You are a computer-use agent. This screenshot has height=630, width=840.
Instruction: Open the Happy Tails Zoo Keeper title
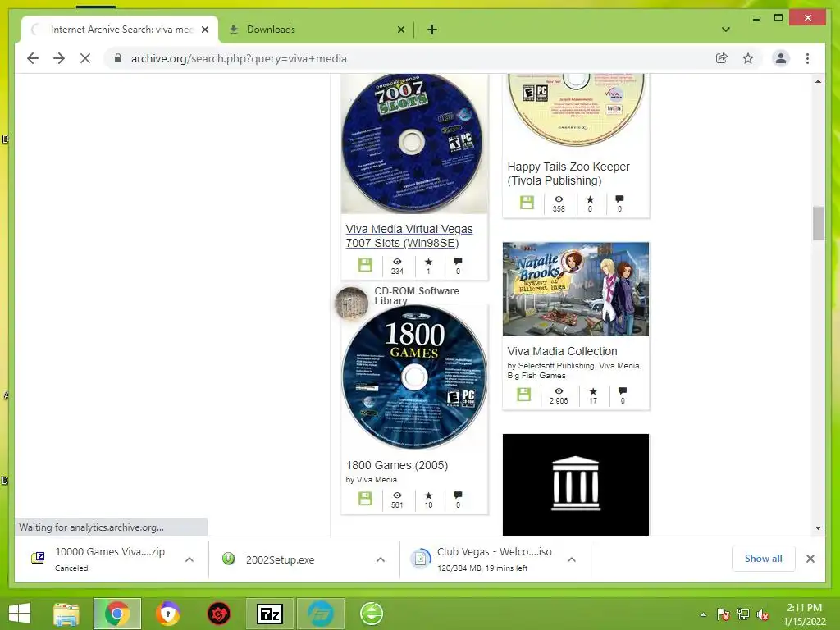point(568,174)
